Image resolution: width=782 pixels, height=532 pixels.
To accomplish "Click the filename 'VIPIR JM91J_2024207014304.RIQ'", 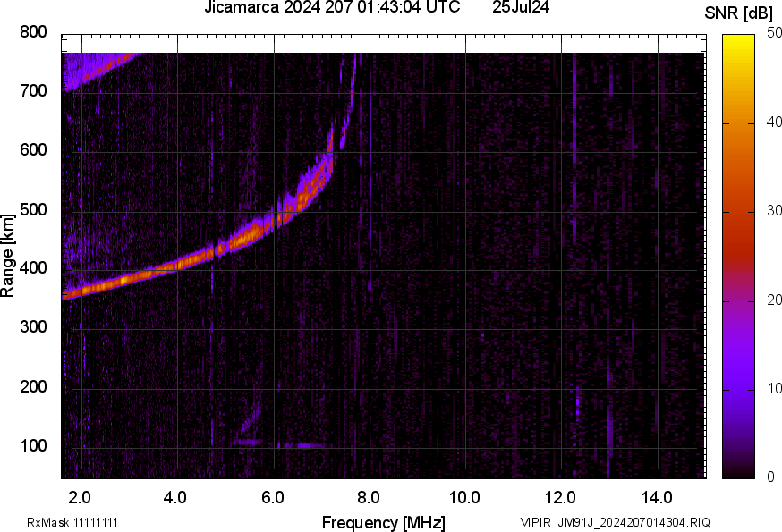I will click(x=616, y=523).
